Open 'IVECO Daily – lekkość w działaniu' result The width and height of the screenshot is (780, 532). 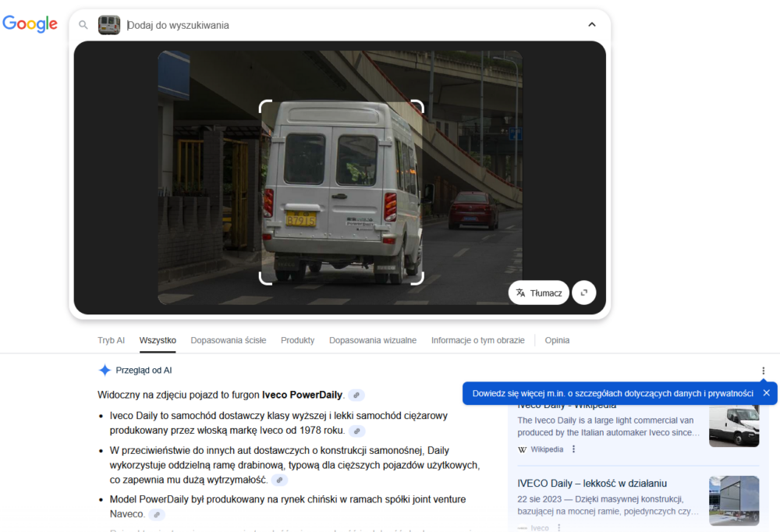(x=592, y=483)
